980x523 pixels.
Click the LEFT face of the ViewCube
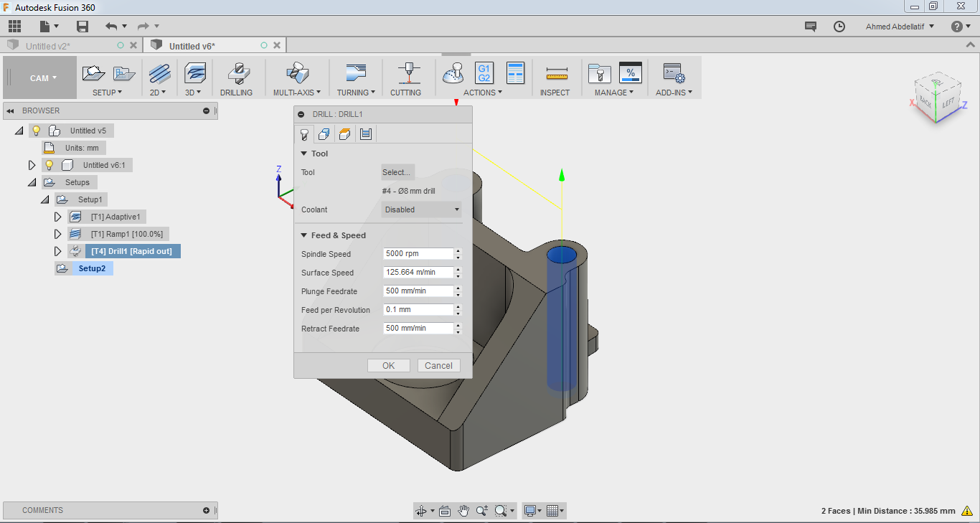[x=948, y=103]
